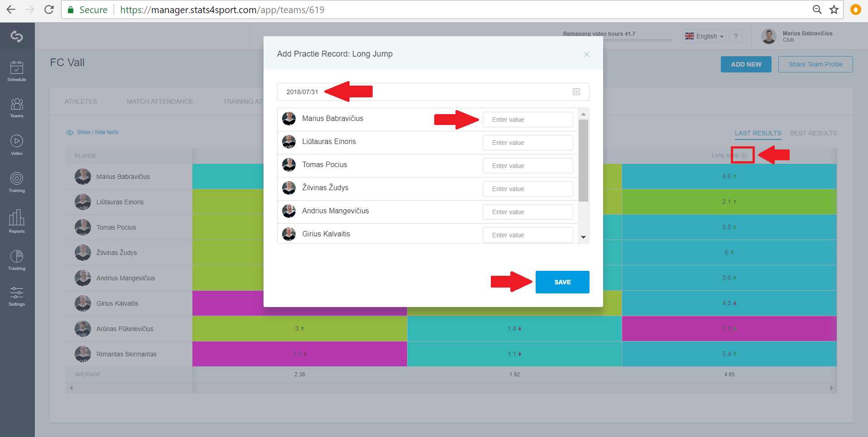Click value field for Andrius Mangevičius

click(528, 212)
